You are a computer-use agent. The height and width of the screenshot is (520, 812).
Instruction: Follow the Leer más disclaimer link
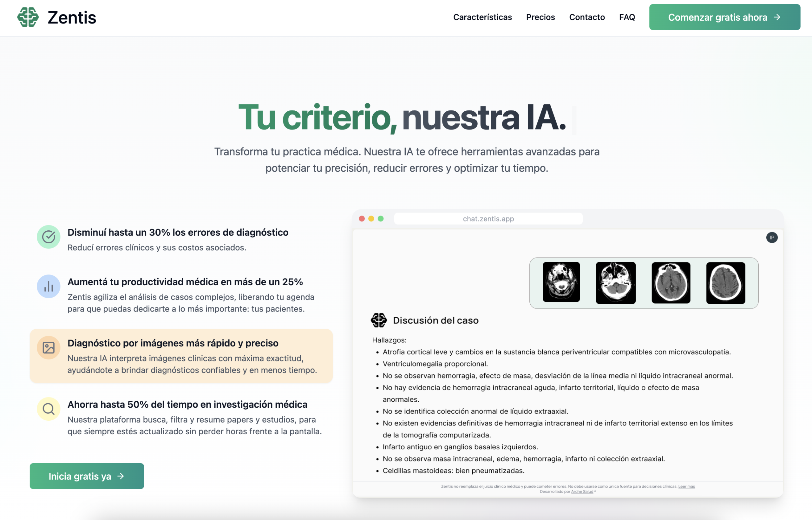[686, 486]
